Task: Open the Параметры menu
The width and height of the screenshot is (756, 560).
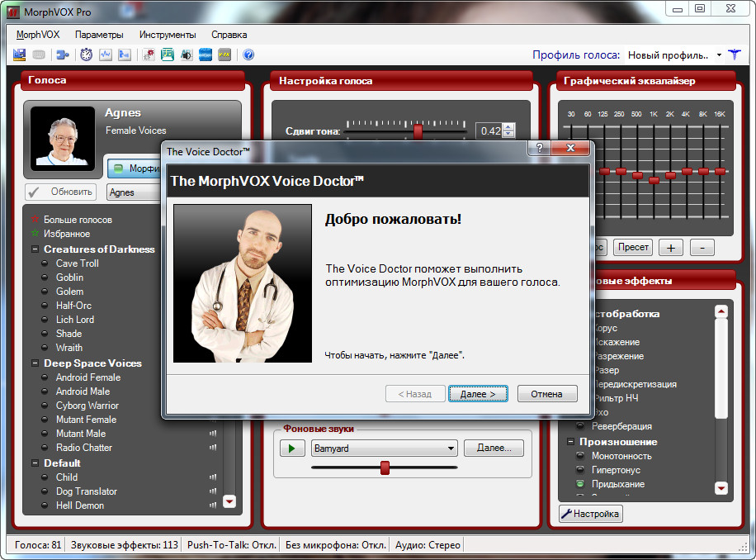Action: [99, 35]
